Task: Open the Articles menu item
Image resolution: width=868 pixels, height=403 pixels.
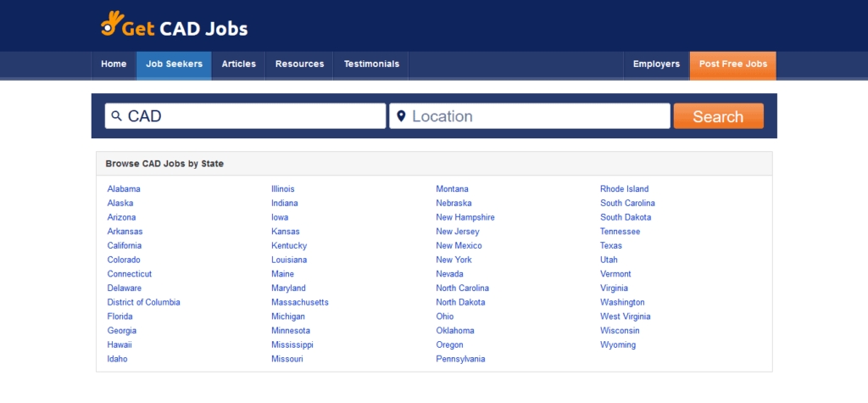Action: [x=238, y=64]
